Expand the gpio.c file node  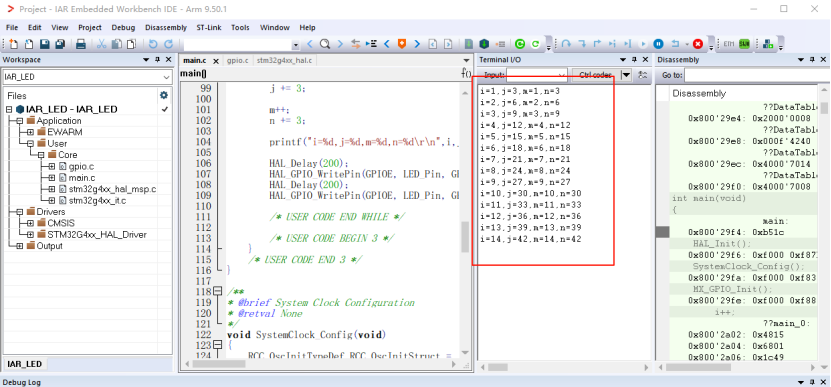[x=51, y=166]
